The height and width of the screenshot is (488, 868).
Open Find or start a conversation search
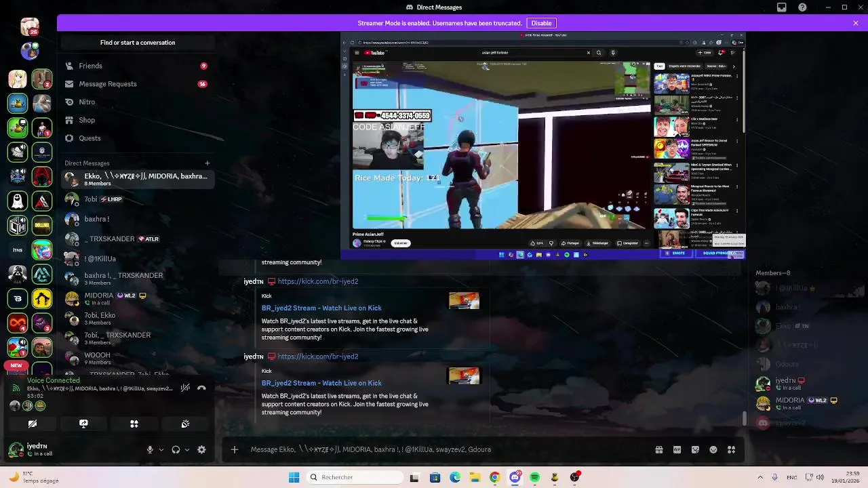(138, 43)
